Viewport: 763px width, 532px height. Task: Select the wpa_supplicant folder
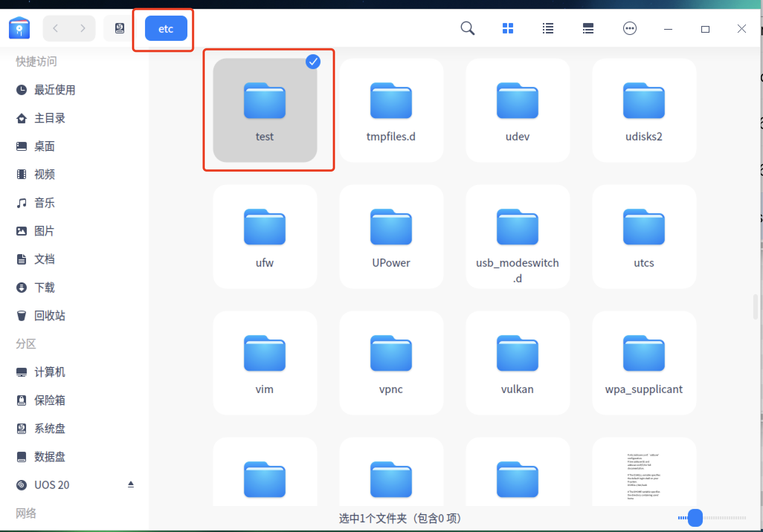[644, 363]
